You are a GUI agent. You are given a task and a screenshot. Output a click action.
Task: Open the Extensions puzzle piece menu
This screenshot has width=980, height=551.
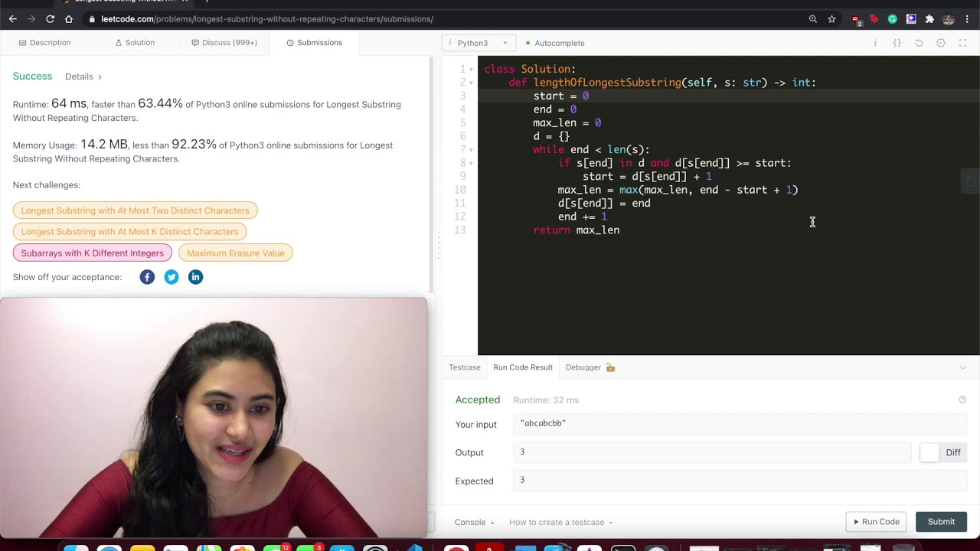929,19
